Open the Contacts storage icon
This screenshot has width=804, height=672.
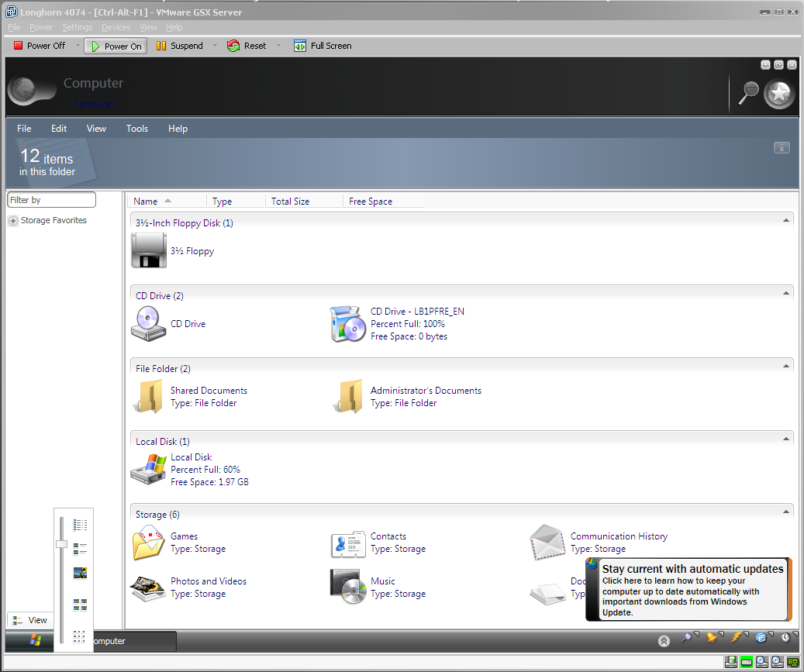[x=348, y=543]
